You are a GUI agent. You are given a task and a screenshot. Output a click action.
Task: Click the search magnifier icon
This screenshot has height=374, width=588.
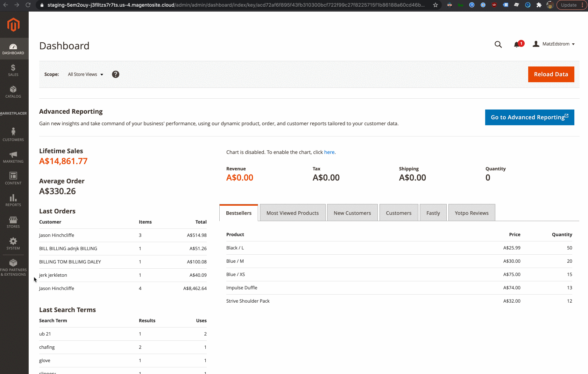pyautogui.click(x=498, y=44)
